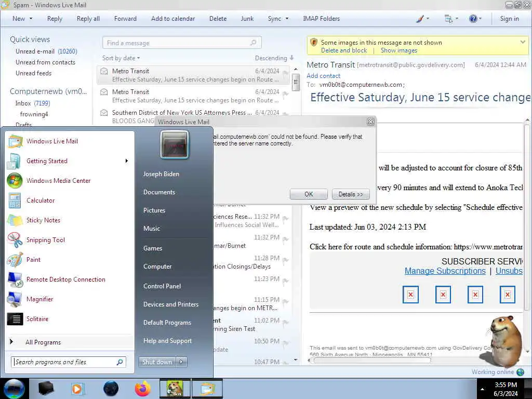Viewport: 532px width, 399px height.
Task: Open Control Panel from Start menu
Action: (162, 286)
